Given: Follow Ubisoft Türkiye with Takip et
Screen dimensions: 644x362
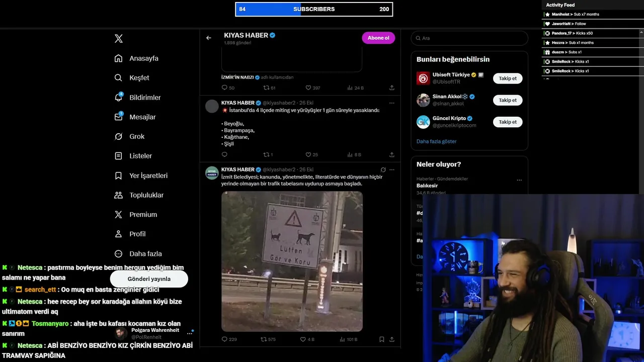Looking at the screenshot, I should [508, 78].
